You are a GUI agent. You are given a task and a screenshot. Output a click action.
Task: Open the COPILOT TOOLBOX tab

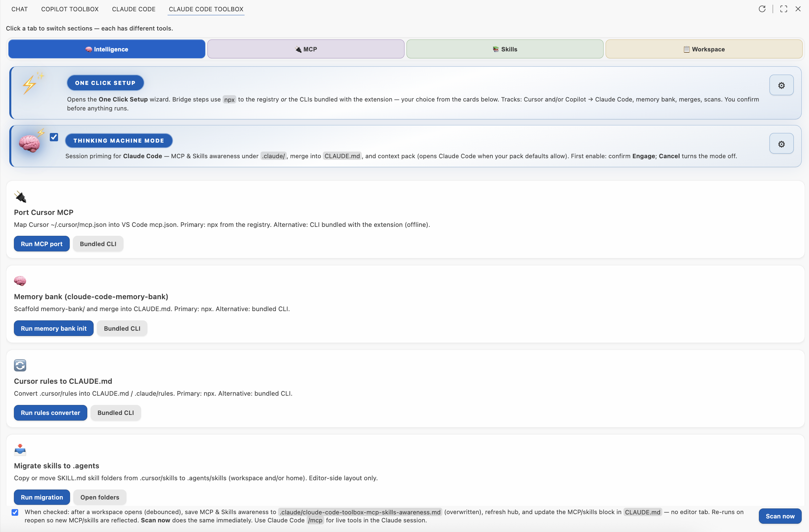[x=70, y=9]
